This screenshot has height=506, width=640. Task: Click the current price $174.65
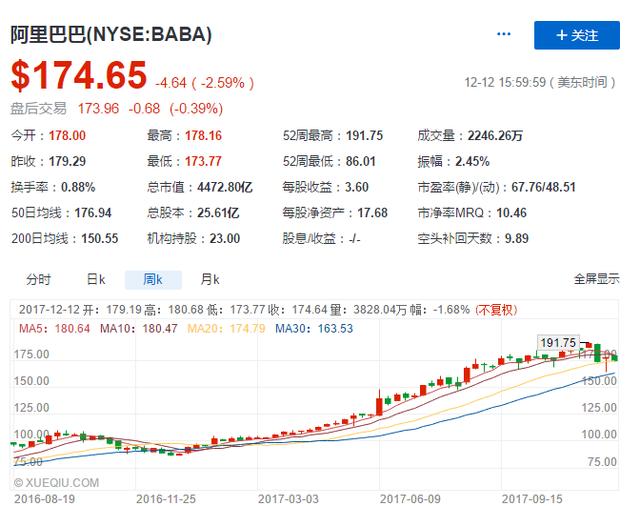(79, 75)
